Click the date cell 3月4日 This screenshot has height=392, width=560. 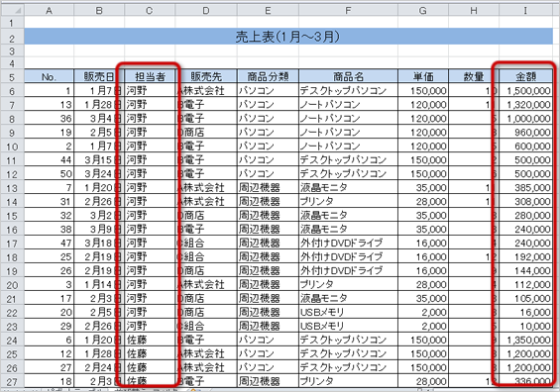99,118
